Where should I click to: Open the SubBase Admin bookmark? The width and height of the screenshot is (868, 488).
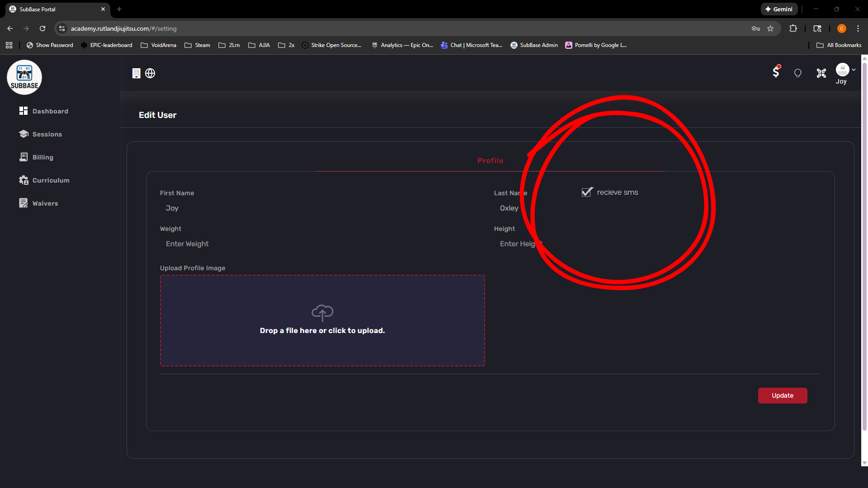click(x=534, y=45)
